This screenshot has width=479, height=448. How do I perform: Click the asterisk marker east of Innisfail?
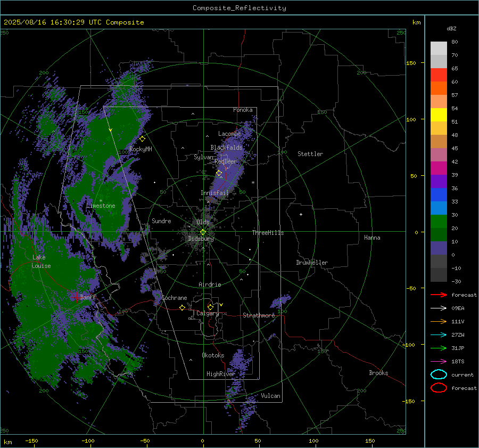coord(253,183)
